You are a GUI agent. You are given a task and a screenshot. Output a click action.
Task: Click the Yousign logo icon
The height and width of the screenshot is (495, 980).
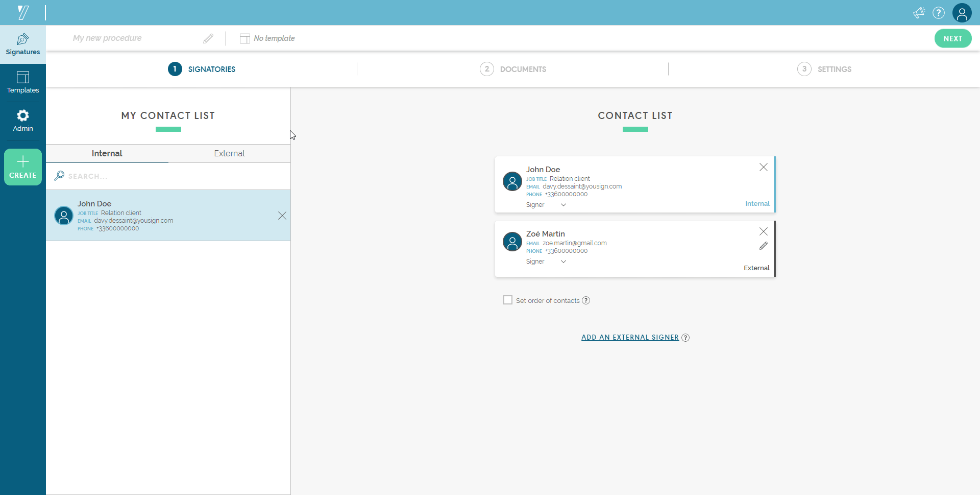click(23, 12)
